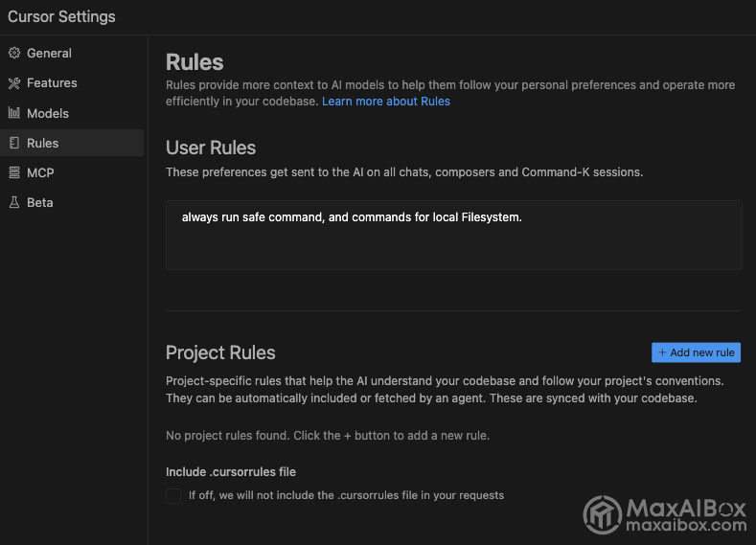
Task: Click the Cursor Settings title
Action: click(61, 17)
